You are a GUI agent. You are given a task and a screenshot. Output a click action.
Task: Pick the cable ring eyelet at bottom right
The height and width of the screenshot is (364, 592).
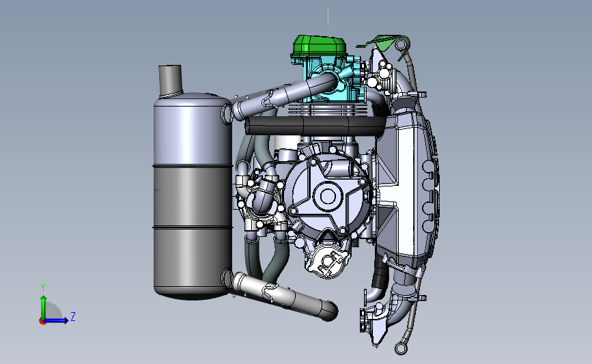pos(401,348)
